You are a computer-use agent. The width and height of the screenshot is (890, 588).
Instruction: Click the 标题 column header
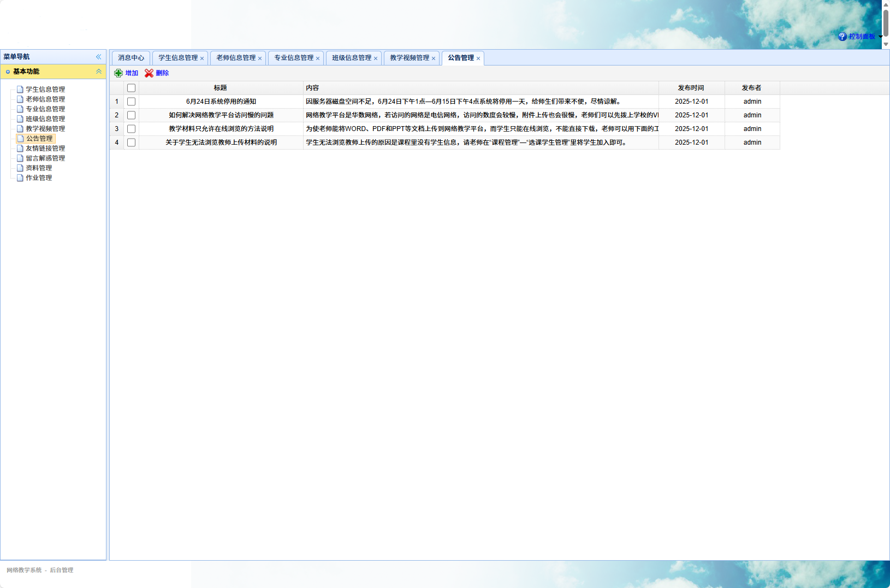(221, 88)
